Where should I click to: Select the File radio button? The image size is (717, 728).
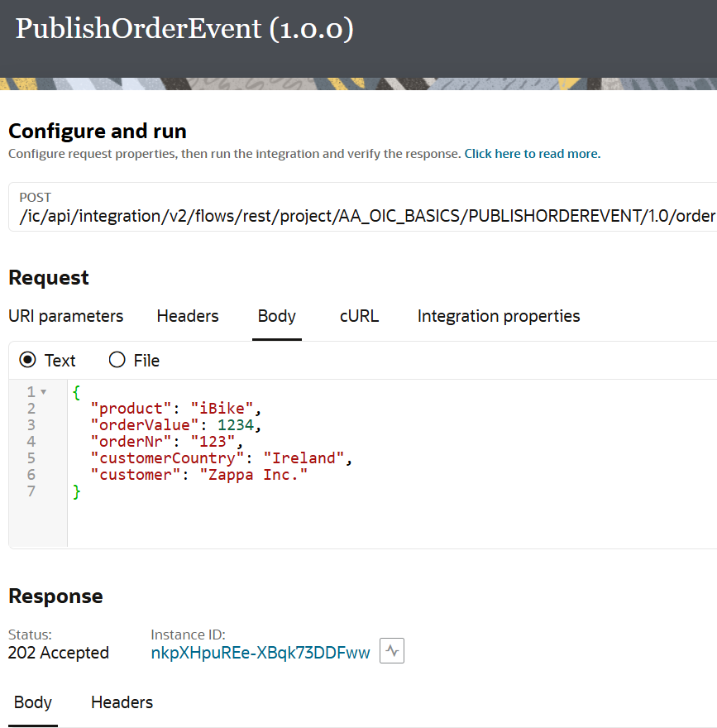point(117,360)
